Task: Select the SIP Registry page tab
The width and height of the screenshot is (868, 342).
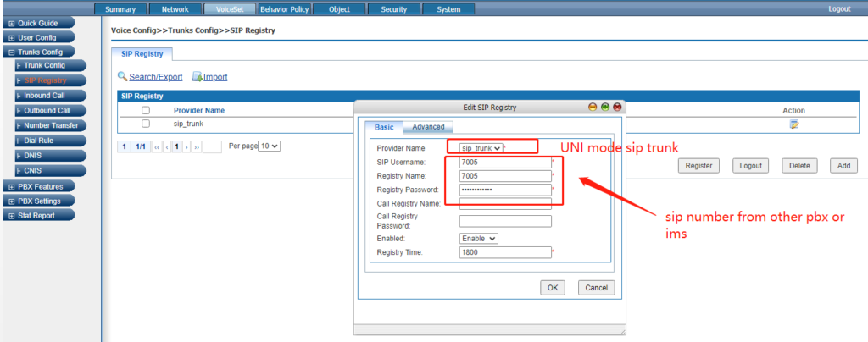Action: coord(142,54)
